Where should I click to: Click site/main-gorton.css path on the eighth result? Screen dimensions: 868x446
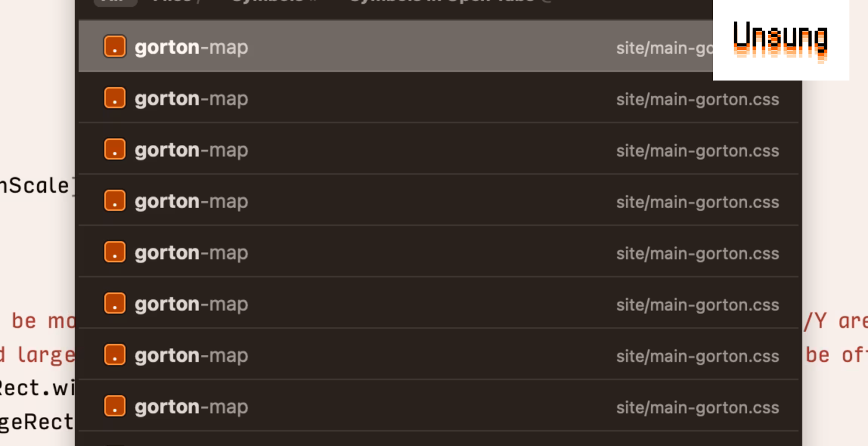point(697,408)
